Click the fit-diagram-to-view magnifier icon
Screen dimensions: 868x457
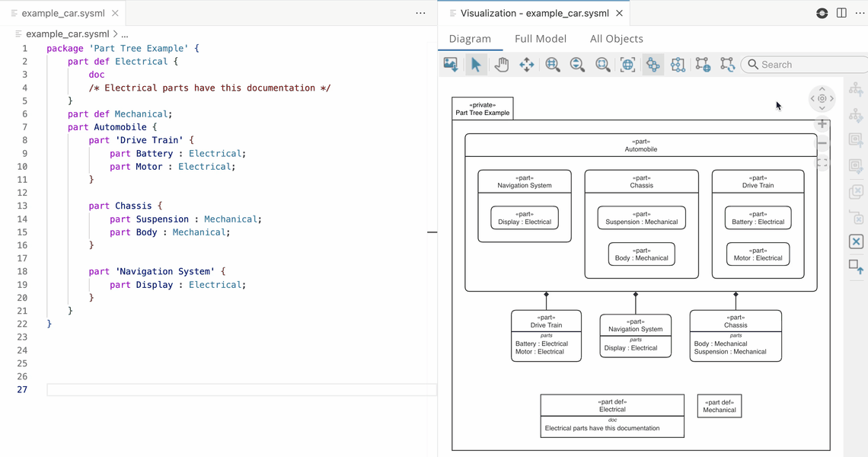click(602, 64)
